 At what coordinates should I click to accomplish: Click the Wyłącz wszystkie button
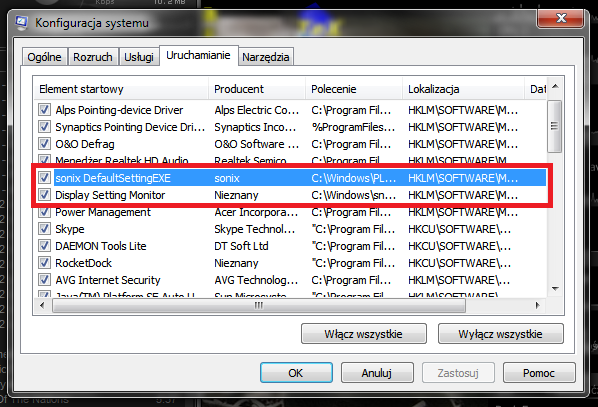[x=500, y=334]
